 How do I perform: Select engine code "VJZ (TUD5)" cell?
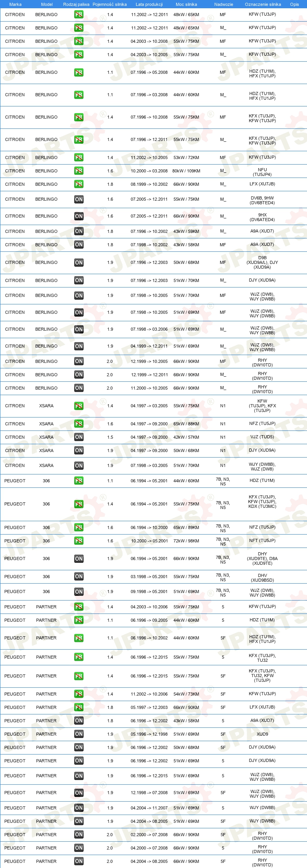pyautogui.click(x=262, y=437)
